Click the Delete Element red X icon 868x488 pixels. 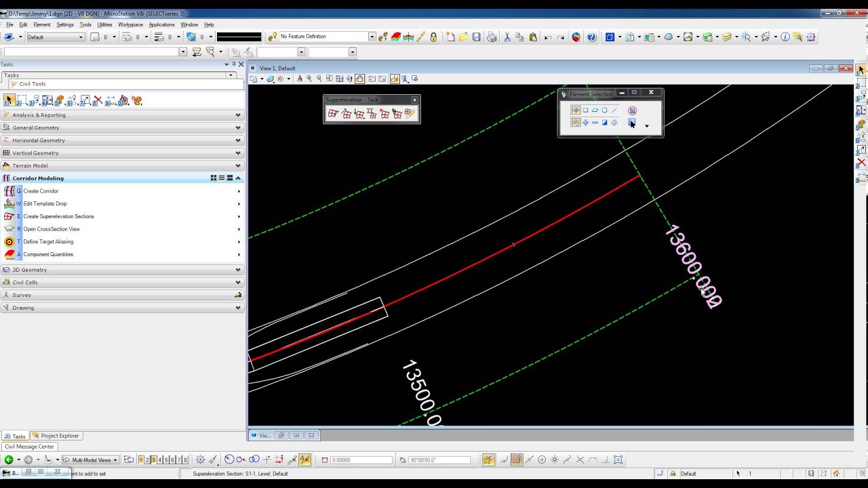pos(98,100)
